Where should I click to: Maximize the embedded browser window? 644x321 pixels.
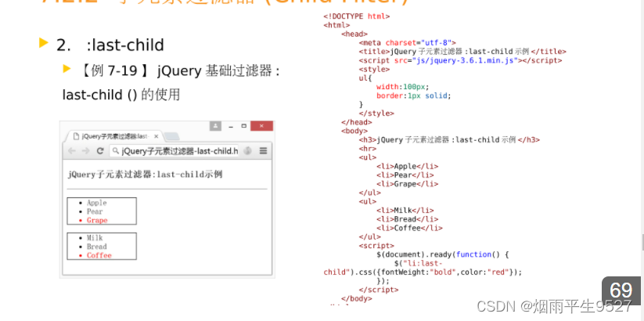point(243,126)
